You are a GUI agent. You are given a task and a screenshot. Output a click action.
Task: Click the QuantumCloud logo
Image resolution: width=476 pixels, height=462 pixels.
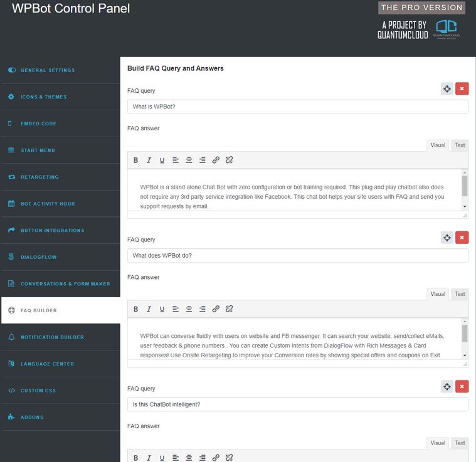[447, 29]
